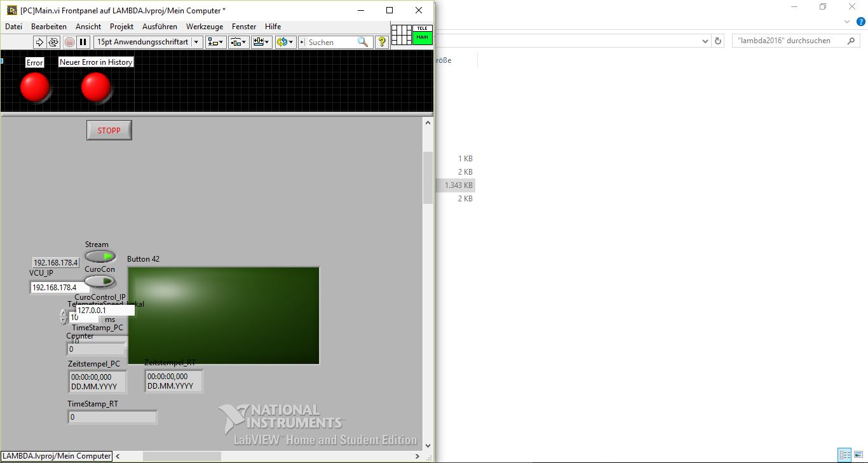
Task: Click the front panel scroll right arrow
Action: point(417,456)
